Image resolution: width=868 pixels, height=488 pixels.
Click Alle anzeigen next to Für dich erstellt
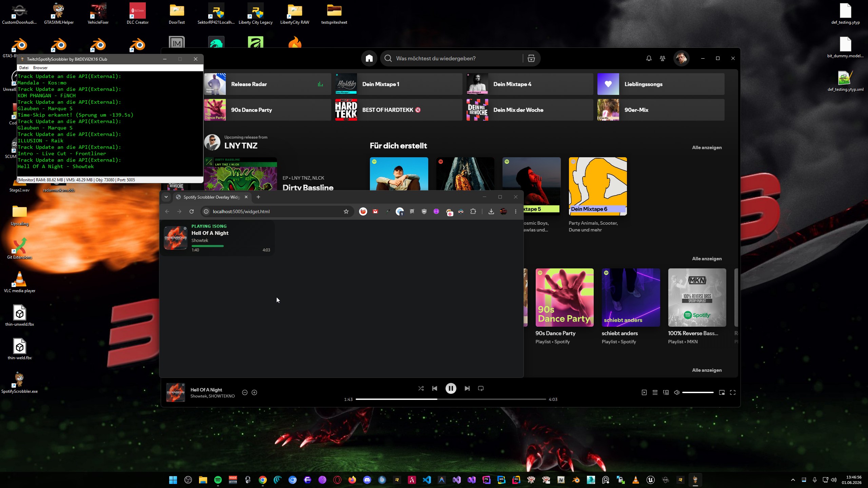(x=707, y=147)
